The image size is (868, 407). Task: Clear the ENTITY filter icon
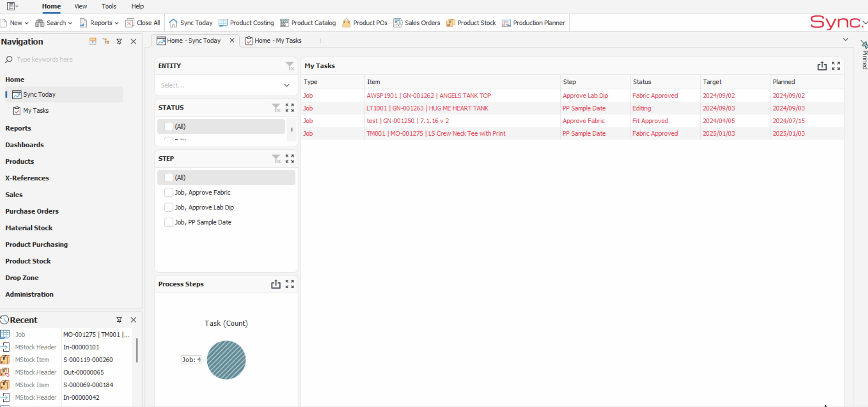click(x=290, y=66)
